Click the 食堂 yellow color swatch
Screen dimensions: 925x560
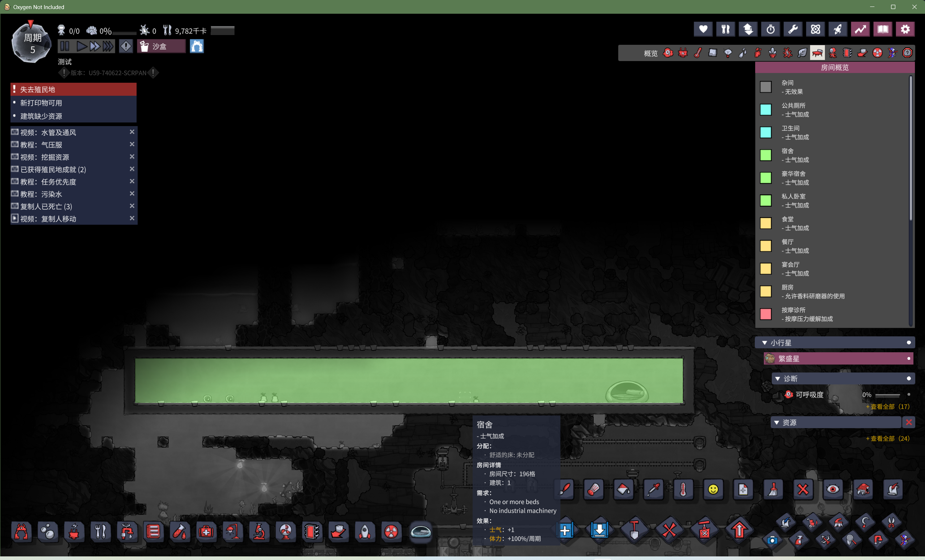765,223
